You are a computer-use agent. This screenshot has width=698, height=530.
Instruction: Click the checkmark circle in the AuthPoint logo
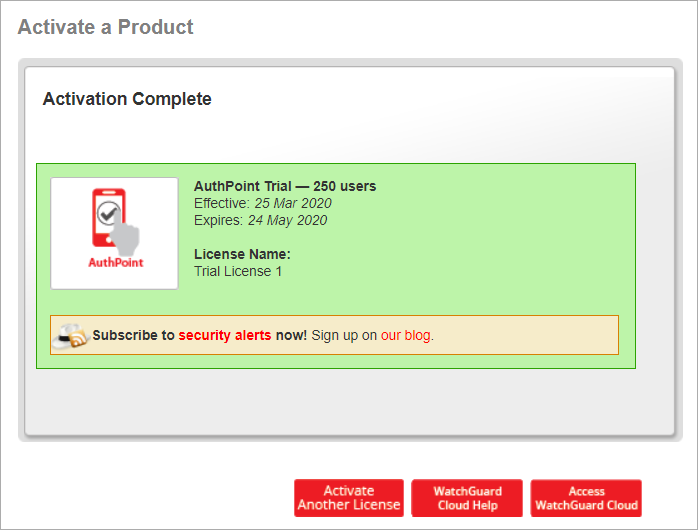108,213
